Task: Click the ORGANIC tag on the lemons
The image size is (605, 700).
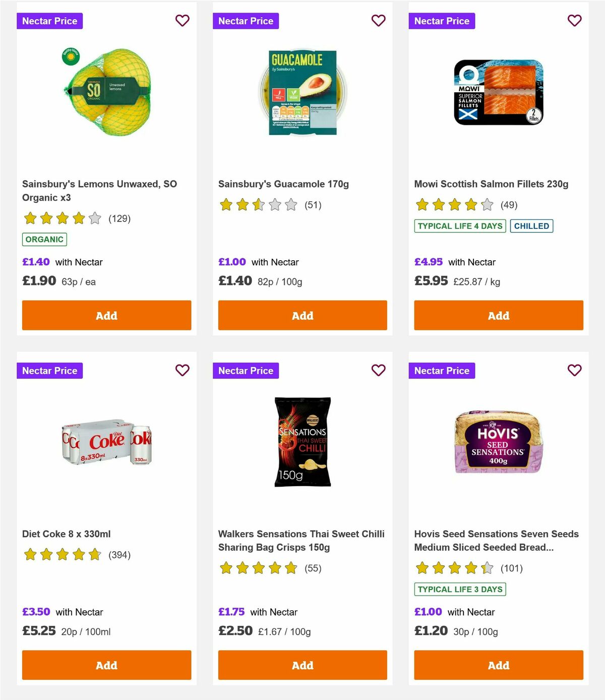Action: [x=44, y=239]
